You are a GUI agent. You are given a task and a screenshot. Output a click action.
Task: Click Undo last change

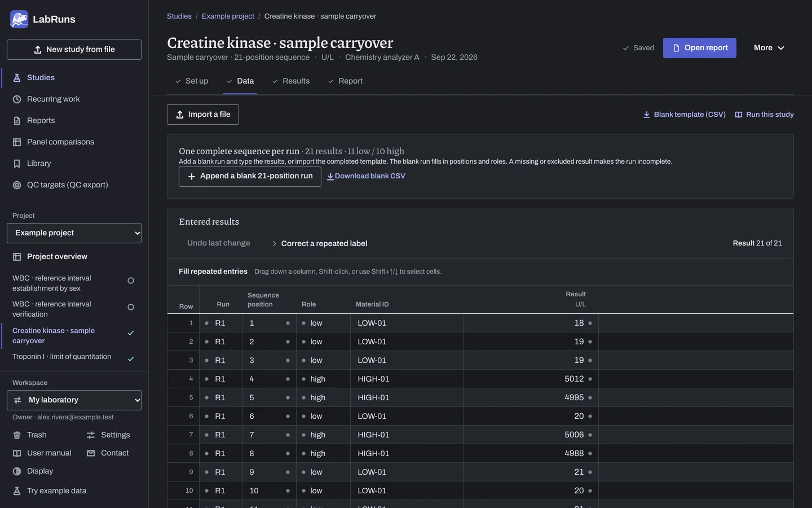pyautogui.click(x=219, y=243)
